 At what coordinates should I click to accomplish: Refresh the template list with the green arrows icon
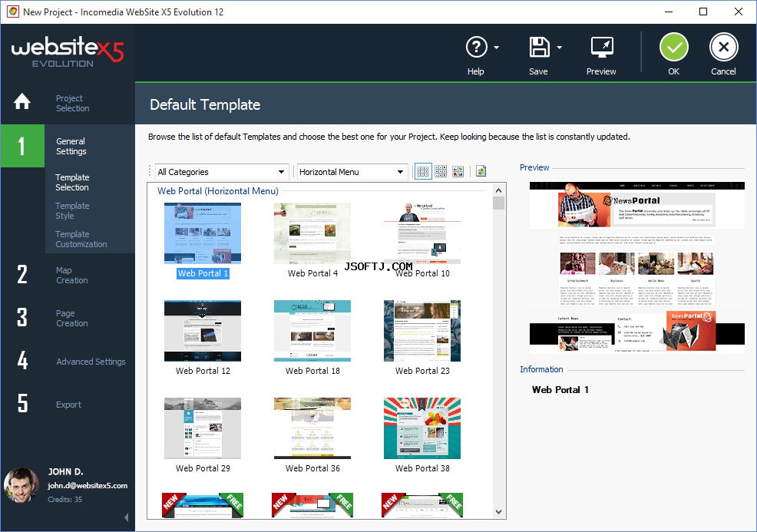click(x=481, y=171)
